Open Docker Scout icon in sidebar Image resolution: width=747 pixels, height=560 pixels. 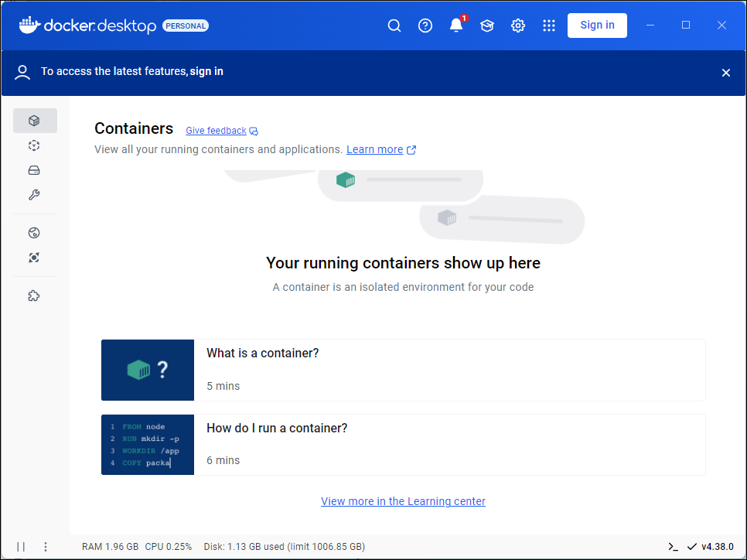coord(34,258)
